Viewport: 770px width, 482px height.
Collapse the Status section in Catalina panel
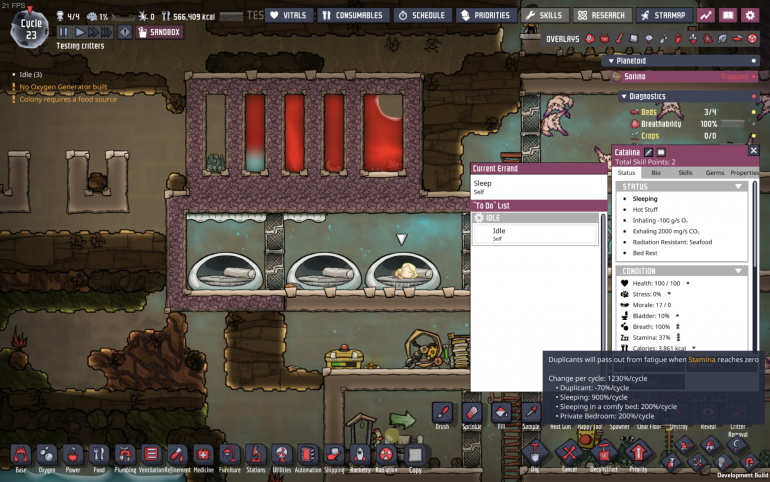click(738, 187)
